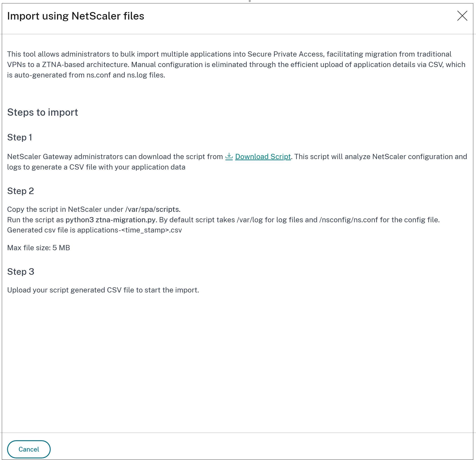Viewport: 476px width, 460px height.
Task: Click the Step 2 heading
Action: coord(21,191)
